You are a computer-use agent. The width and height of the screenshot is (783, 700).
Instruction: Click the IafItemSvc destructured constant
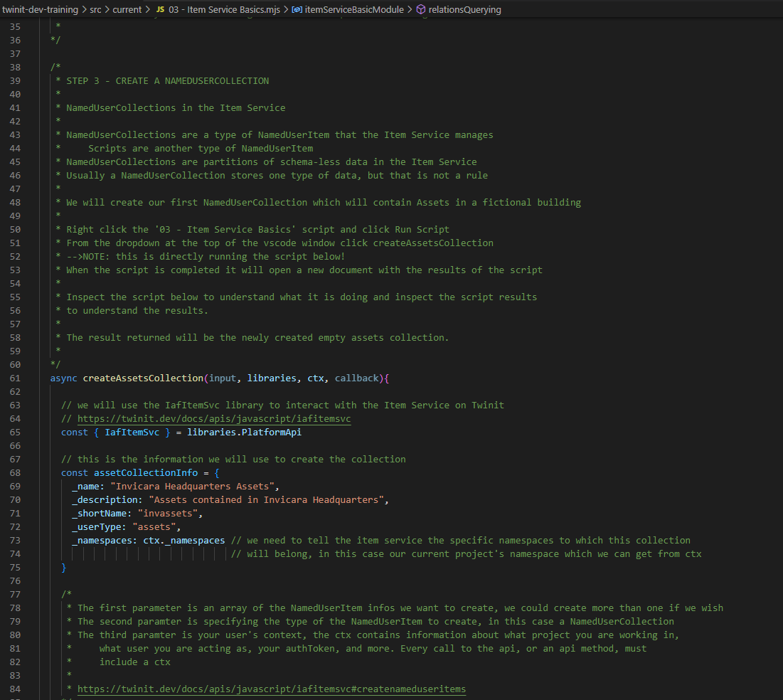click(x=132, y=433)
